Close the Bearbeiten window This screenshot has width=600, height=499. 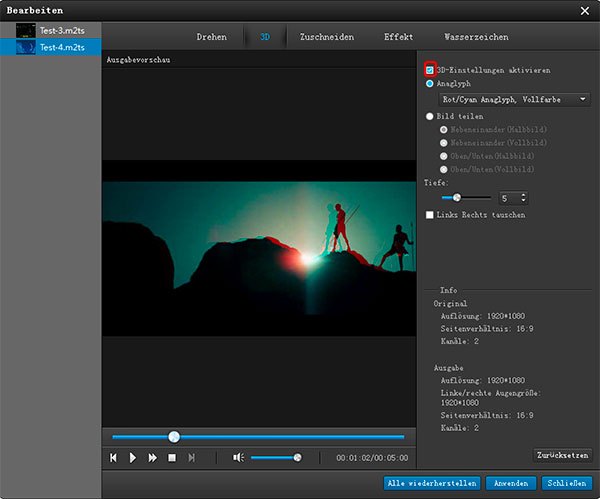pos(585,11)
